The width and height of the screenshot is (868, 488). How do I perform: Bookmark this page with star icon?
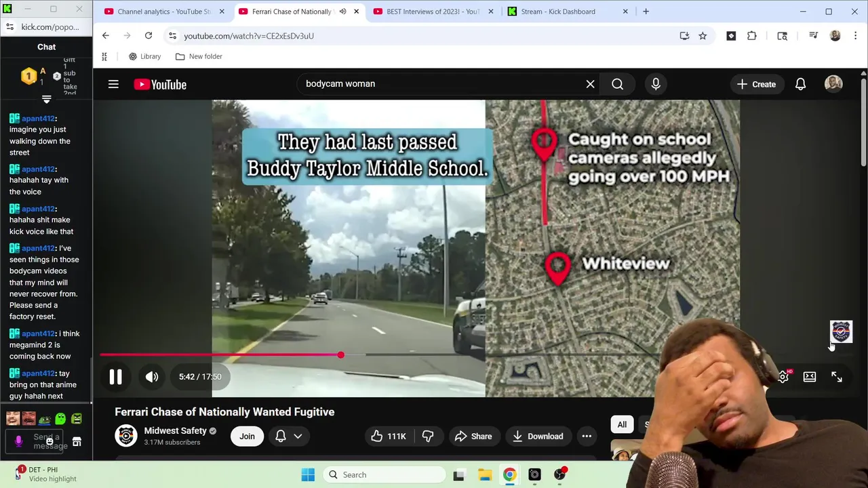[703, 36]
